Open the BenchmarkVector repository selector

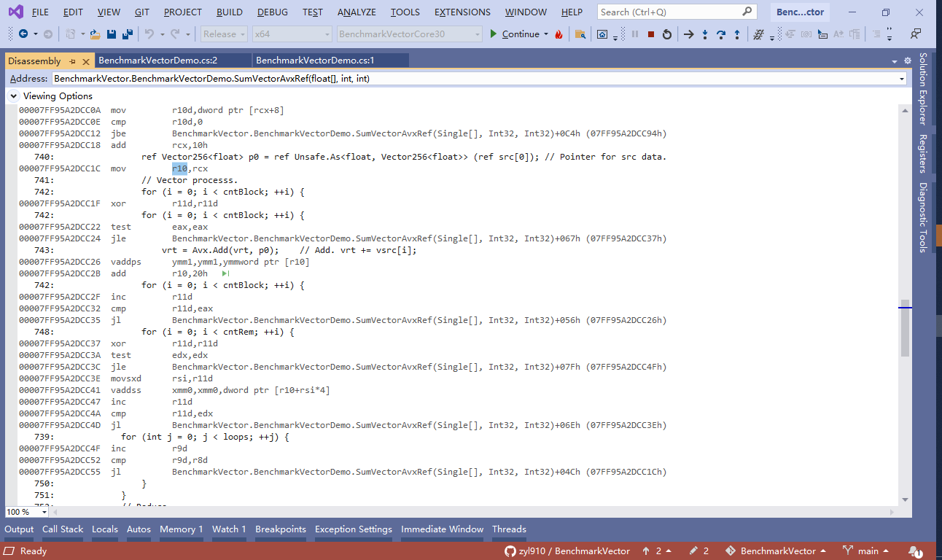tap(776, 551)
